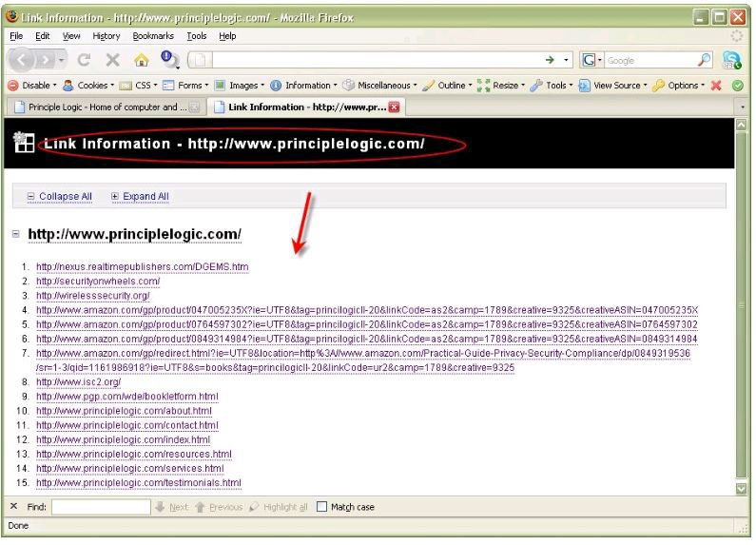Open the address bar history dropdown arrow
The image size is (756, 545).
tap(566, 60)
